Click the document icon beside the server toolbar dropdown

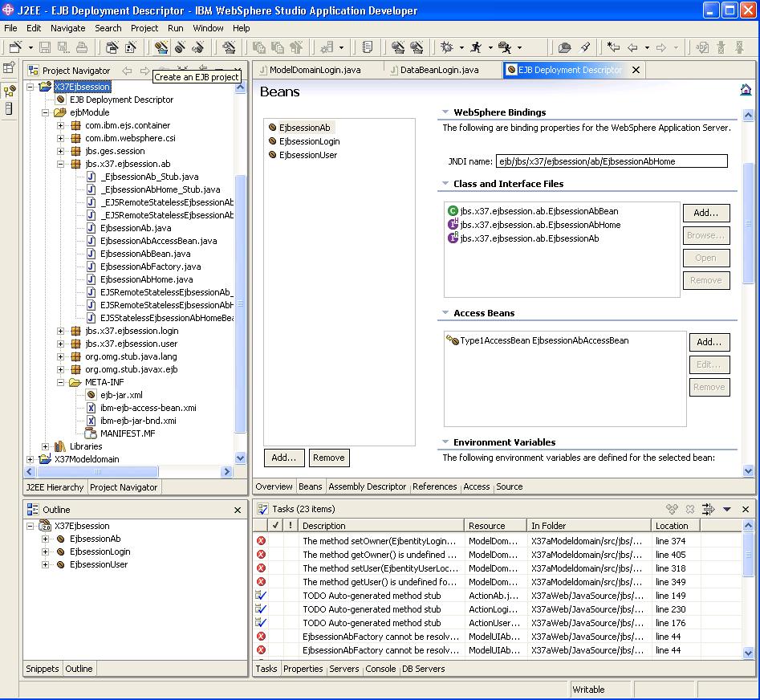click(x=368, y=47)
